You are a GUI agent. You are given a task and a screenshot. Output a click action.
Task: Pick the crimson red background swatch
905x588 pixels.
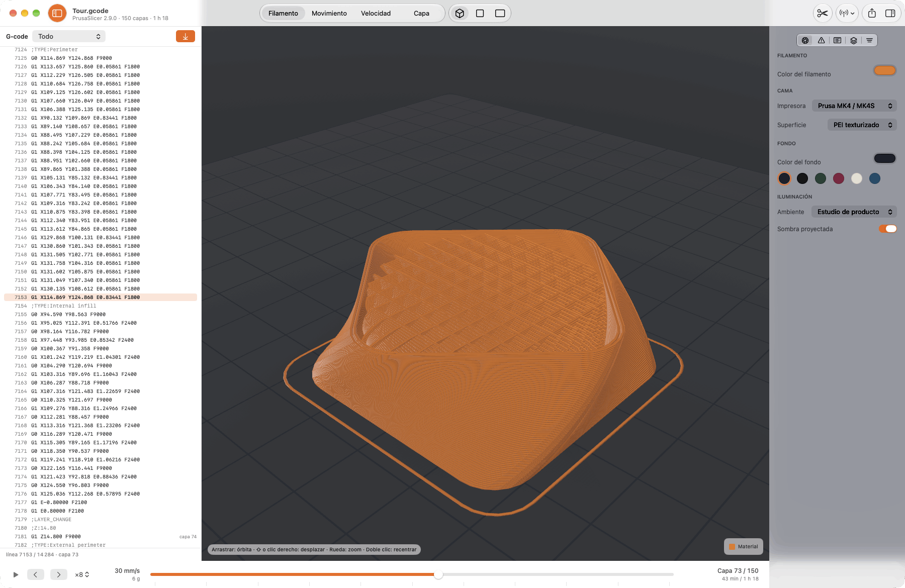pyautogui.click(x=839, y=178)
